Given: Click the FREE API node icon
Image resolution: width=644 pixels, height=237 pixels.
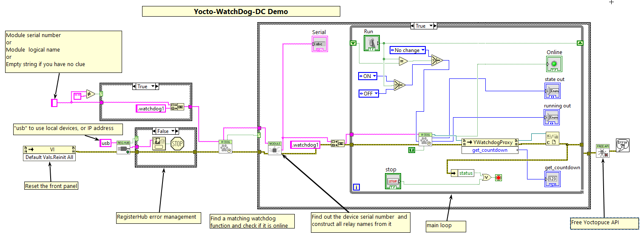Looking at the screenshot, I should [602, 150].
